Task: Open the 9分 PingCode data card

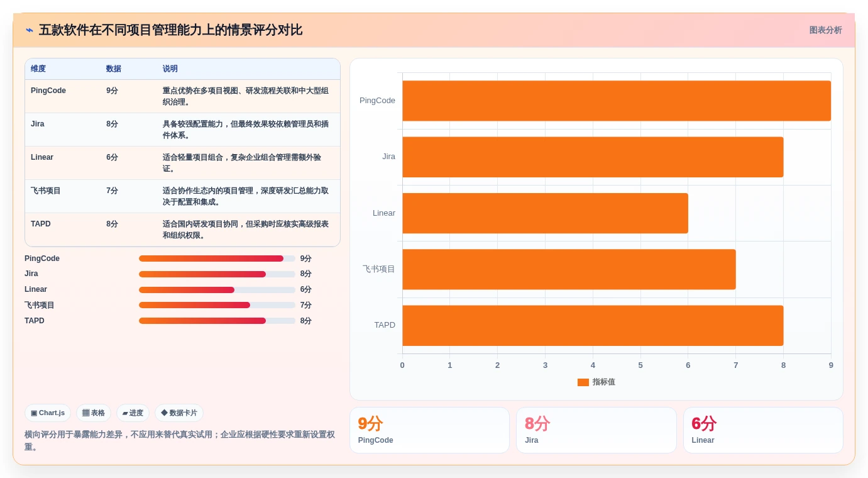Action: click(x=429, y=430)
